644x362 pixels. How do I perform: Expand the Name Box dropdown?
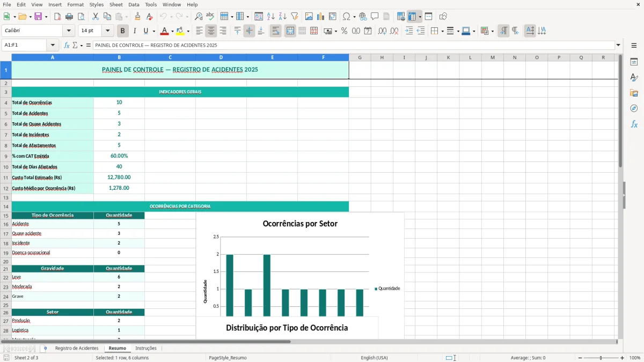(x=53, y=46)
